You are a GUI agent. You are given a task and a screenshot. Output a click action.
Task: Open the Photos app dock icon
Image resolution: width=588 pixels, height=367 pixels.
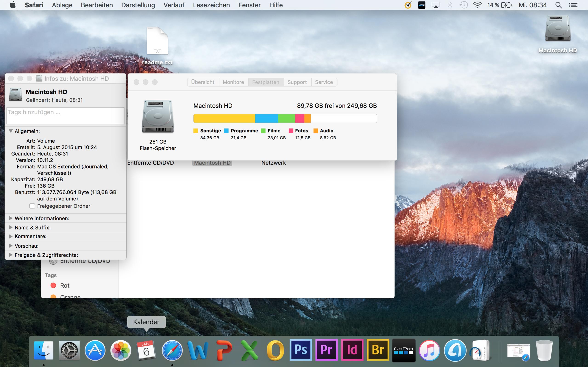[x=120, y=350]
